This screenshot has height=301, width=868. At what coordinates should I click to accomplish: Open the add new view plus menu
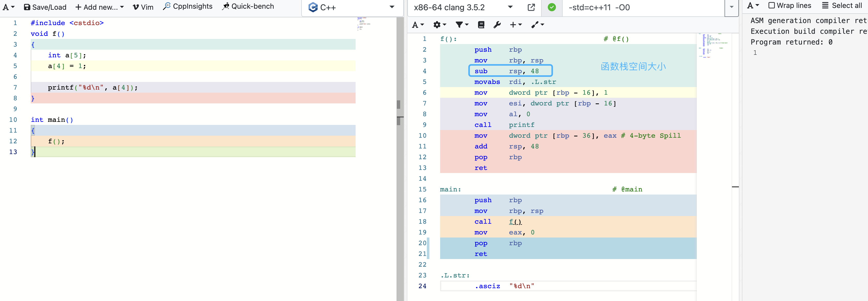(515, 25)
